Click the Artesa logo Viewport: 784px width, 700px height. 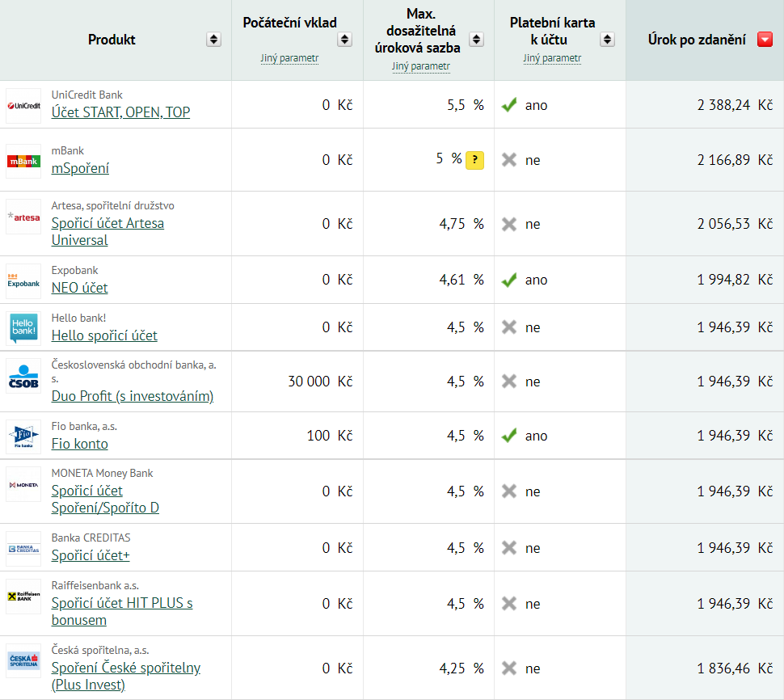(23, 217)
